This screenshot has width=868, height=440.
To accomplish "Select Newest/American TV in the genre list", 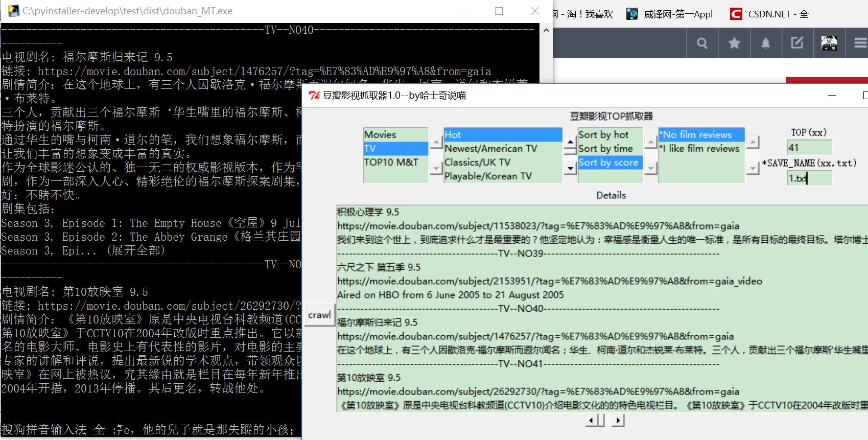I will [503, 148].
